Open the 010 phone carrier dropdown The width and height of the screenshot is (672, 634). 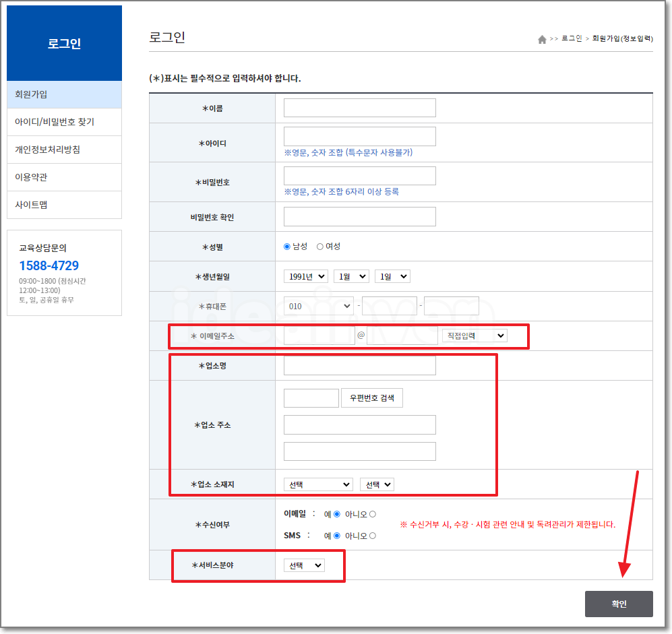click(x=319, y=306)
